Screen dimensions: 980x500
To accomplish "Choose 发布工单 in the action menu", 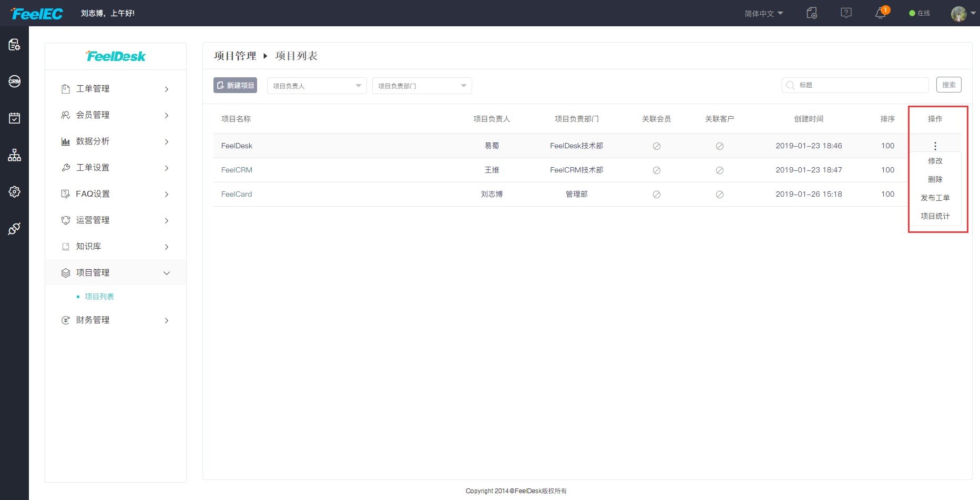I will click(x=935, y=198).
